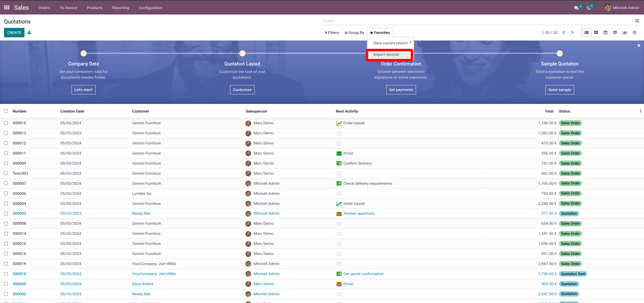Screen dimensions: 644x303
Task: Open the Reporting menu
Action: tap(121, 8)
